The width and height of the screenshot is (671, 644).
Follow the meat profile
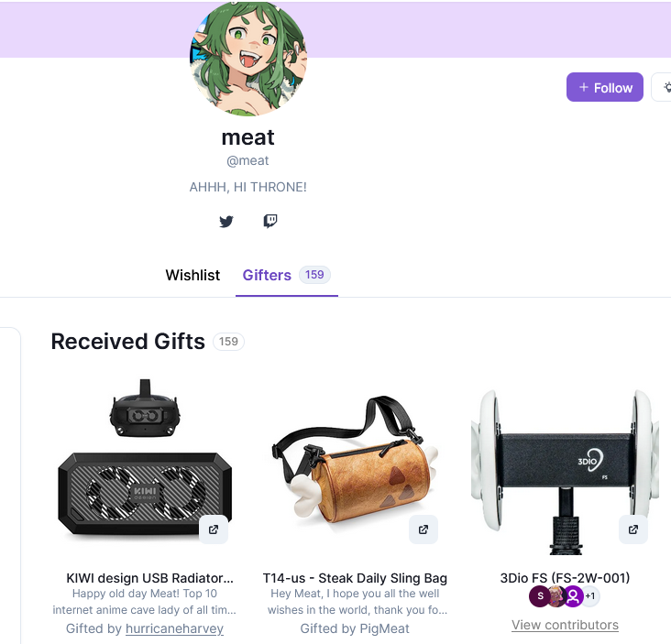pyautogui.click(x=605, y=87)
